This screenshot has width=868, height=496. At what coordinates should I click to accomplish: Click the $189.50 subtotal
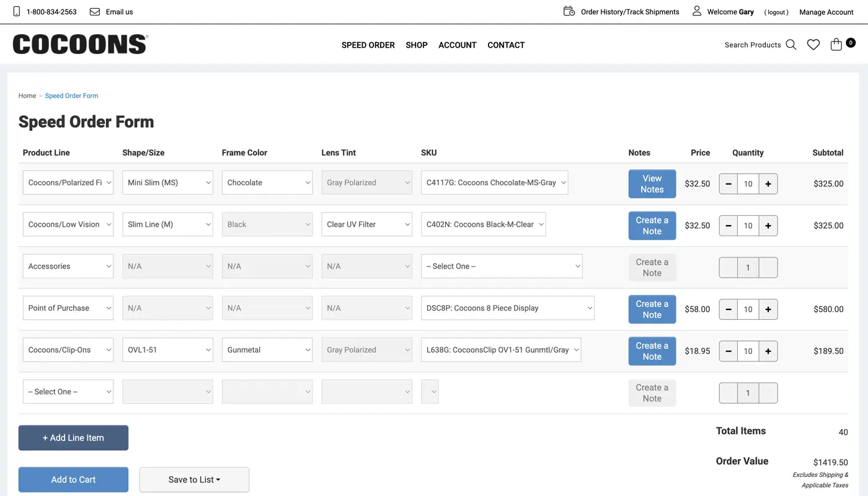[829, 351]
